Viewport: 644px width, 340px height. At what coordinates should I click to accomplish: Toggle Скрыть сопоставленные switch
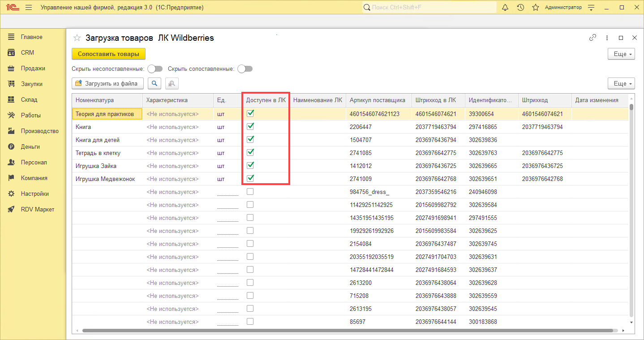[x=245, y=69]
